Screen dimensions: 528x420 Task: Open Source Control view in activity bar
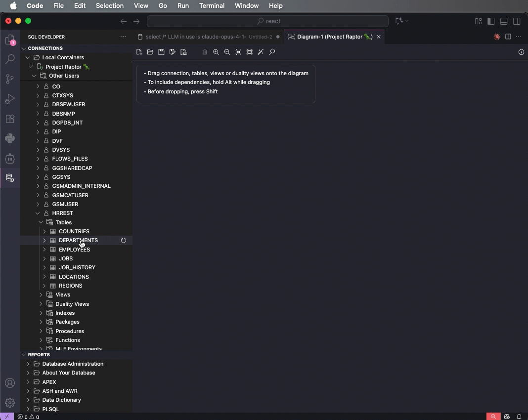click(10, 79)
